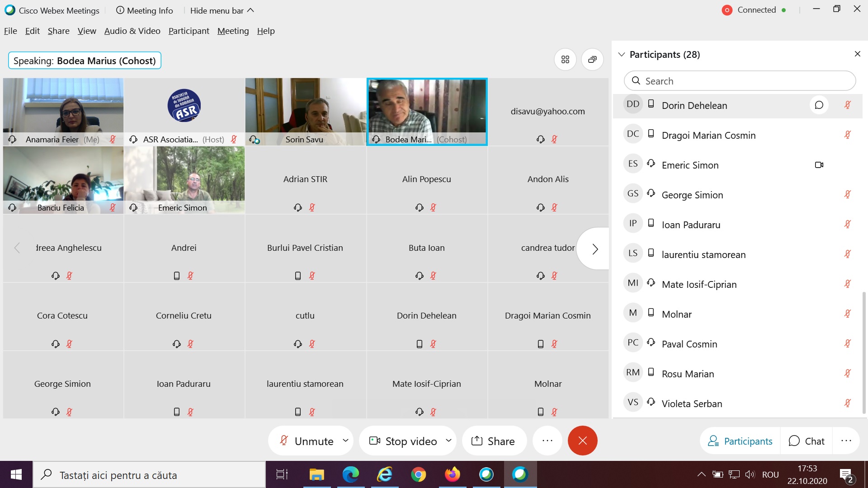868x488 pixels.
Task: Click the red leave meeting button
Action: pos(582,441)
